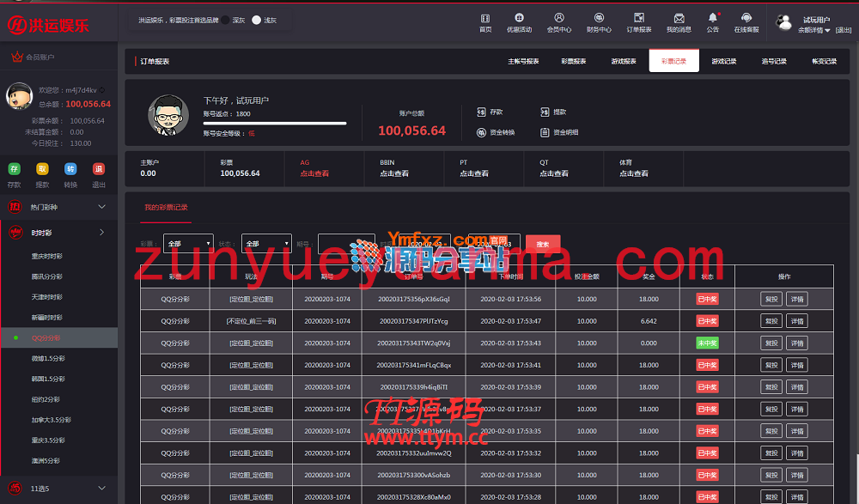This screenshot has width=859, height=504.
Task: Click AG 点击查看 balance link
Action: pos(314,173)
